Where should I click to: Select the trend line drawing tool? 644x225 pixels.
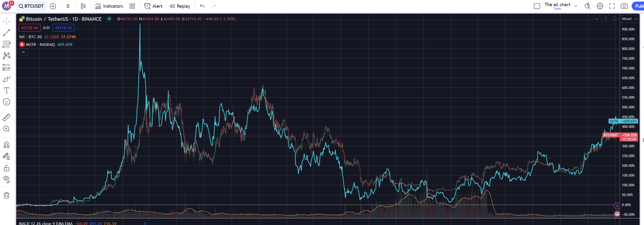point(6,33)
